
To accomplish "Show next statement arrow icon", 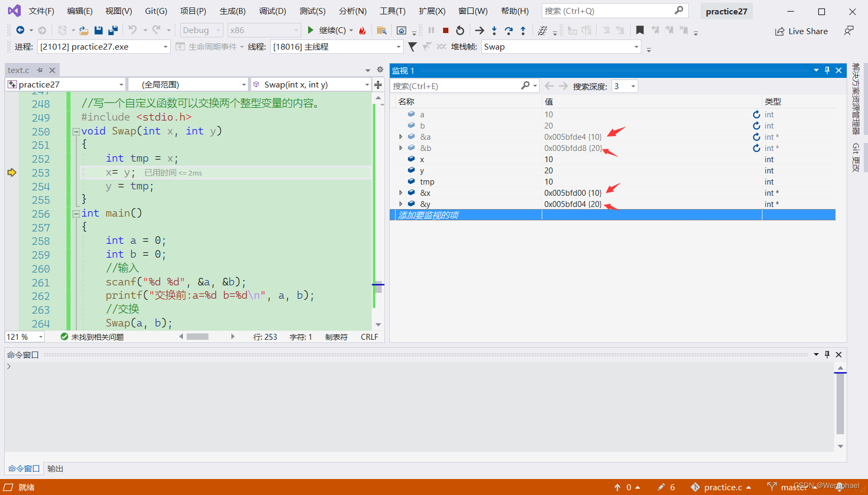I will pos(479,30).
